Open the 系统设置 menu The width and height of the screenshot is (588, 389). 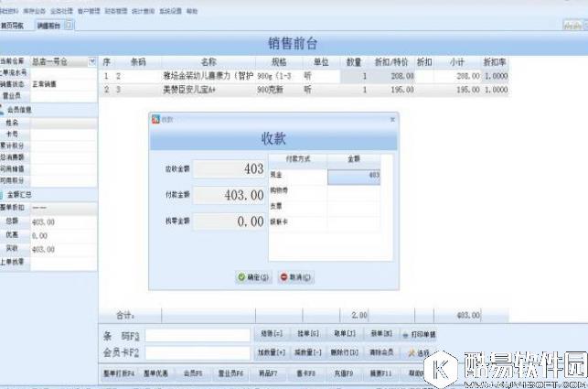pyautogui.click(x=170, y=11)
